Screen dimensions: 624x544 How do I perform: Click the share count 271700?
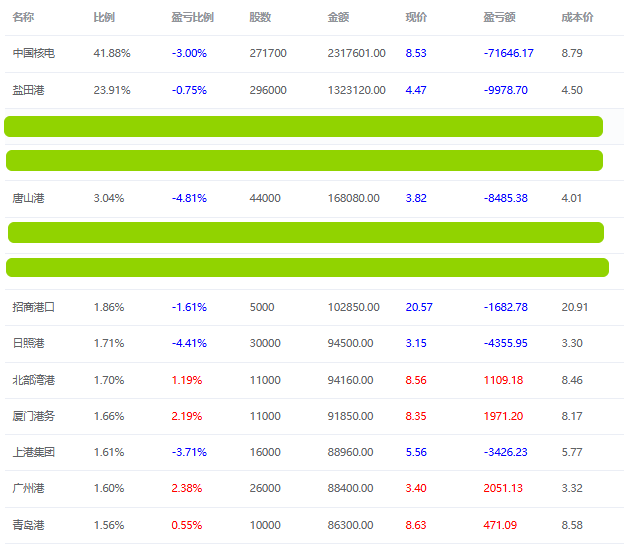click(x=268, y=53)
